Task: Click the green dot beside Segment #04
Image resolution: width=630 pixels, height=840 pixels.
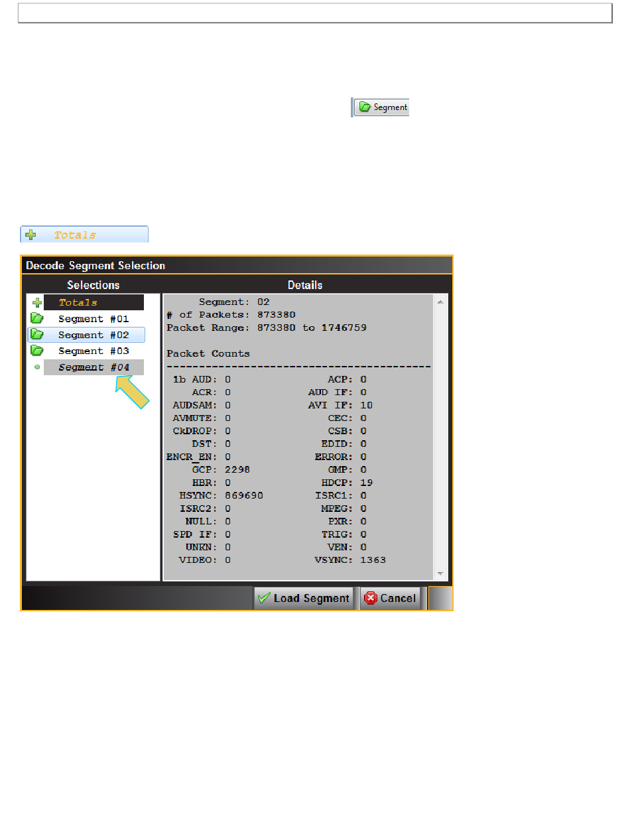Action: pyautogui.click(x=37, y=367)
